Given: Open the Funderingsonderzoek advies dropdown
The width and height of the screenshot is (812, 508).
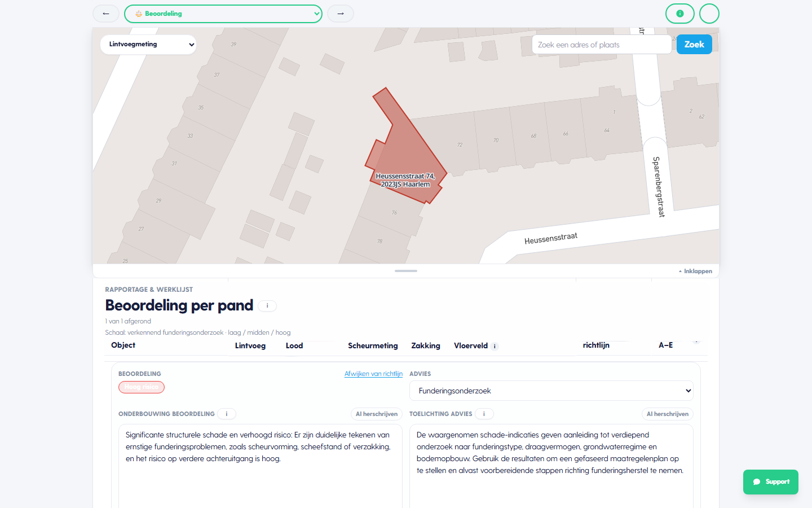Looking at the screenshot, I should pos(551,391).
